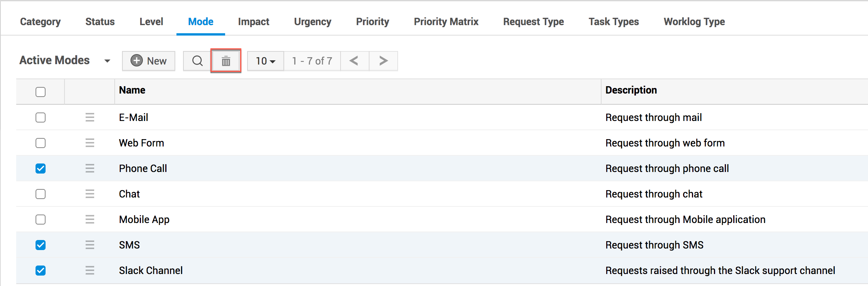
Task: Click the search magnifier icon
Action: point(197,61)
